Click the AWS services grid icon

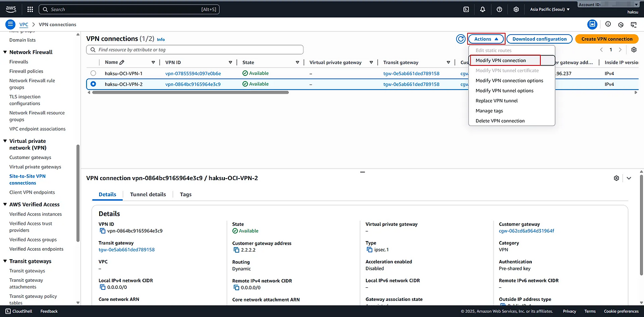pyautogui.click(x=30, y=9)
